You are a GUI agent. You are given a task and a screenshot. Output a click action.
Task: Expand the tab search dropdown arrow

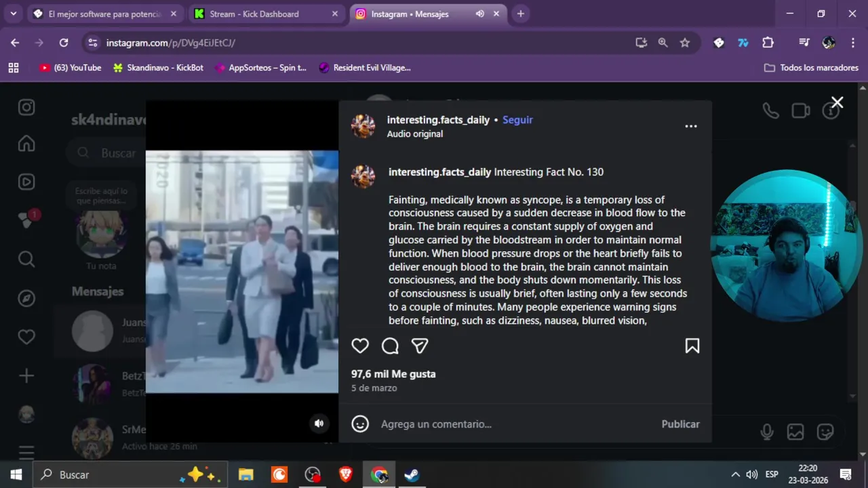coord(13,14)
